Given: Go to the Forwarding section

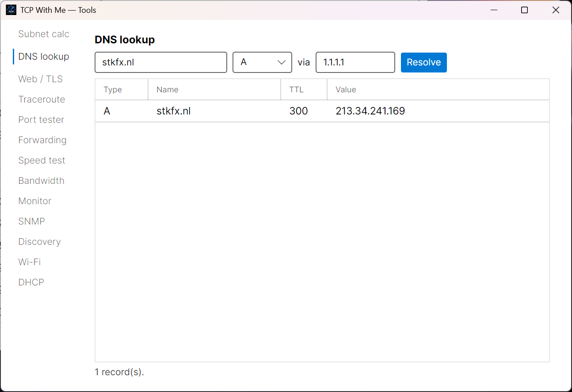Looking at the screenshot, I should [x=42, y=140].
